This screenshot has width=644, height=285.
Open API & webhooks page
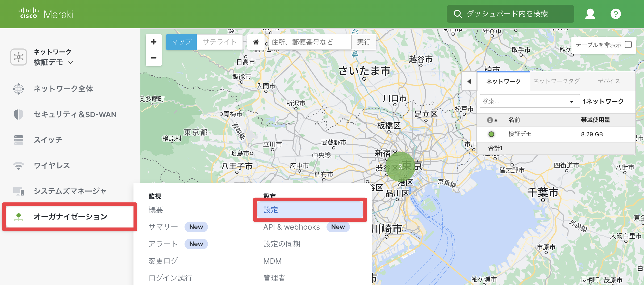(291, 227)
